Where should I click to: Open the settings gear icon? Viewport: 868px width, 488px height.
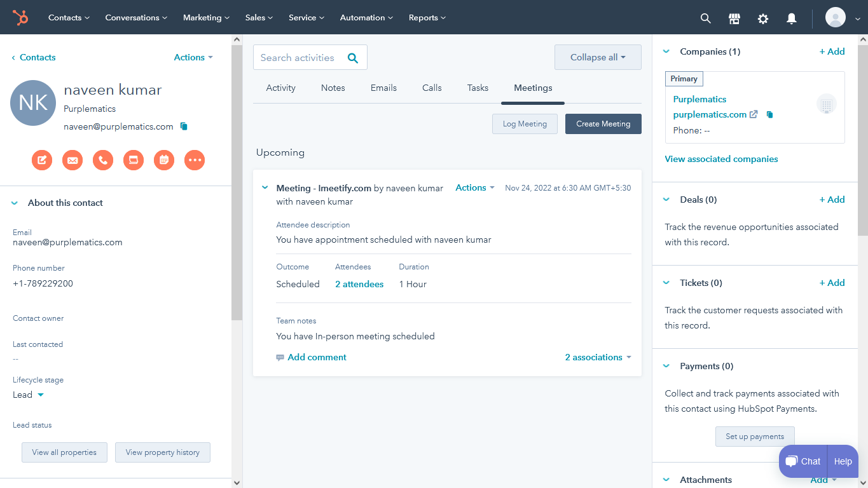pos(762,18)
